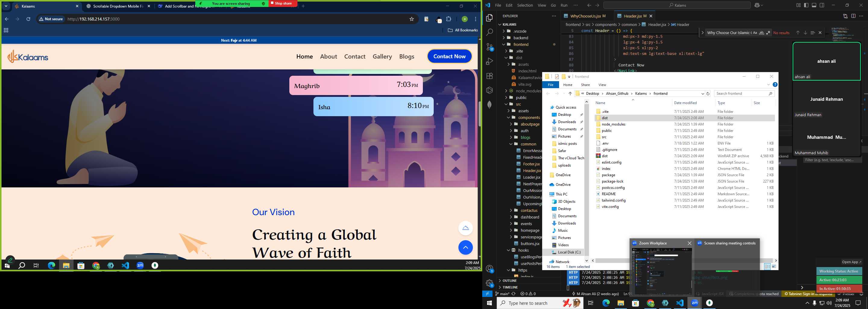Screen dimensions: 868x309
Task: Open the VS Code Selection menu
Action: click(525, 5)
